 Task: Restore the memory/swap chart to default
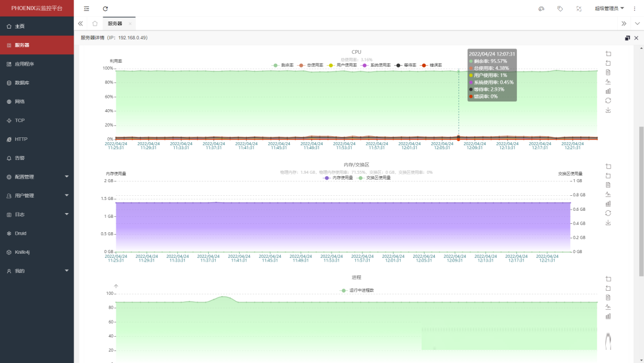click(608, 213)
